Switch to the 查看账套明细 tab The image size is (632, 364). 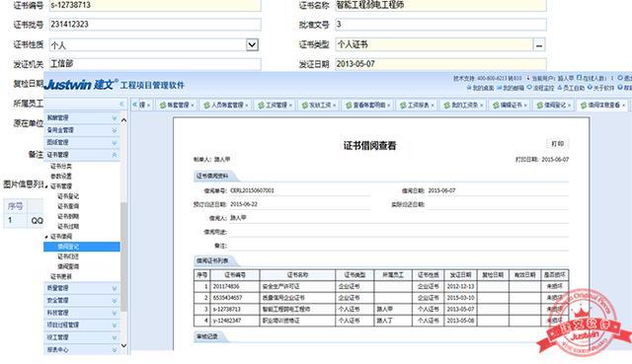tap(369, 106)
